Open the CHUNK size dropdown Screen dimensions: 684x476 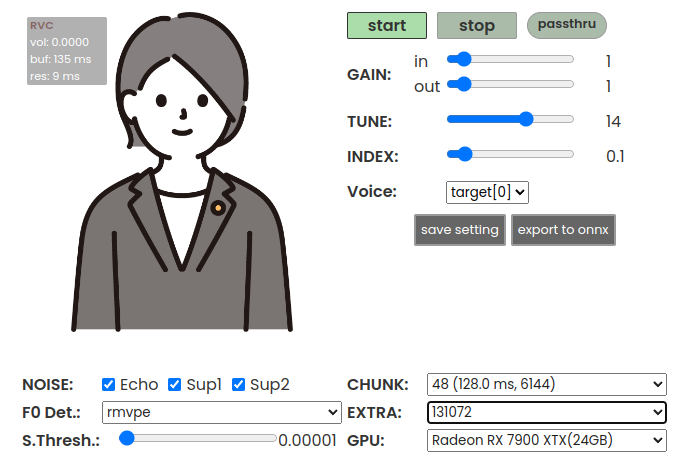click(x=547, y=384)
